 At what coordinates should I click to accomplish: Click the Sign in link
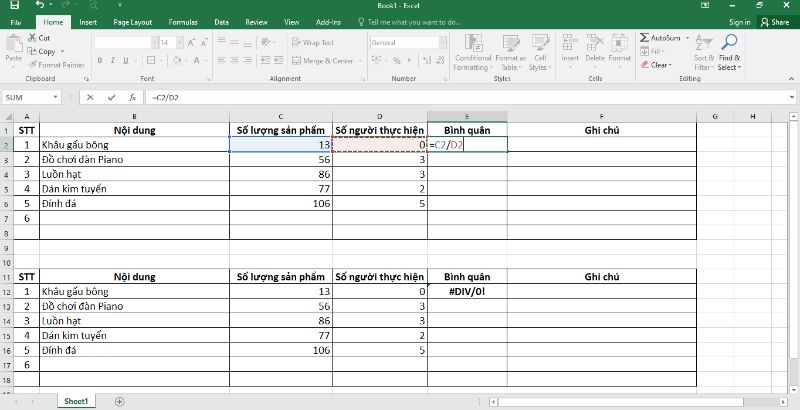739,21
